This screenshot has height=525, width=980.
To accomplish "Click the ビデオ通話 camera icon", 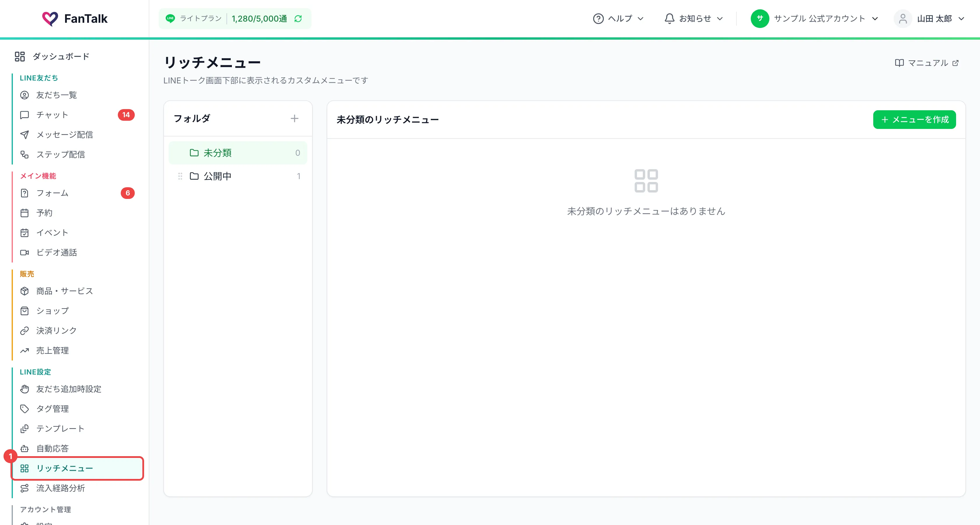I will point(24,253).
